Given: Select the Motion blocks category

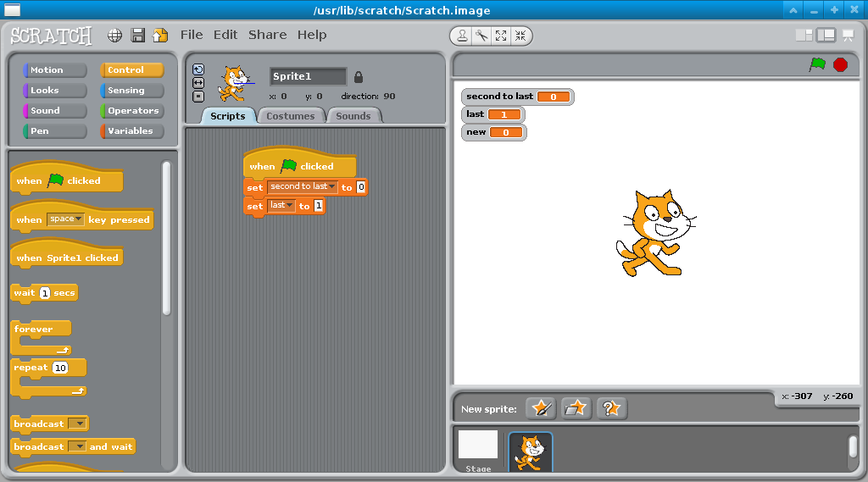Looking at the screenshot, I should pos(55,70).
